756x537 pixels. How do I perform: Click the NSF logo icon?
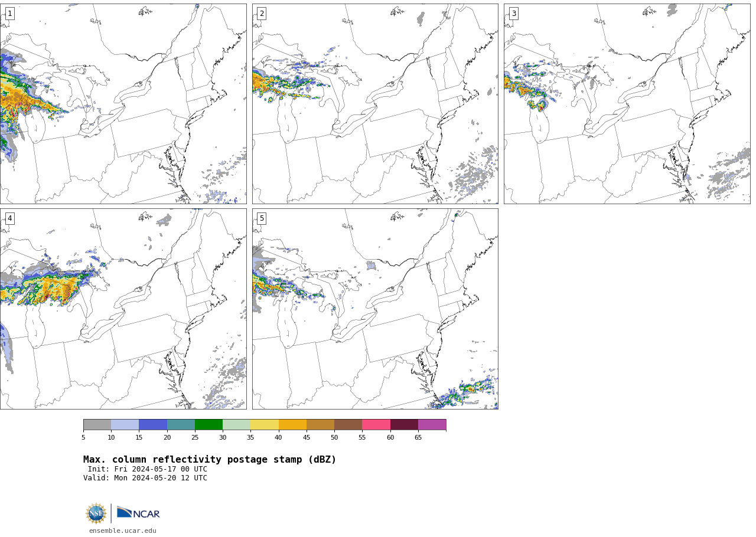point(96,513)
